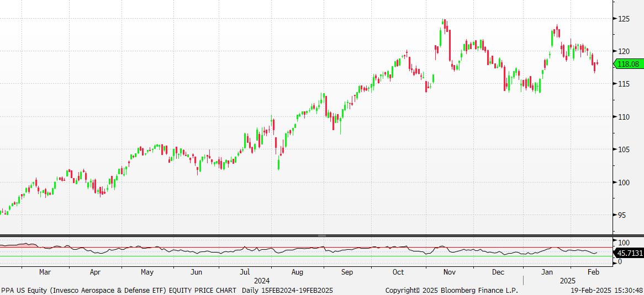The image size is (644, 295).
Task: Click the Jul month label
Action: tap(244, 272)
